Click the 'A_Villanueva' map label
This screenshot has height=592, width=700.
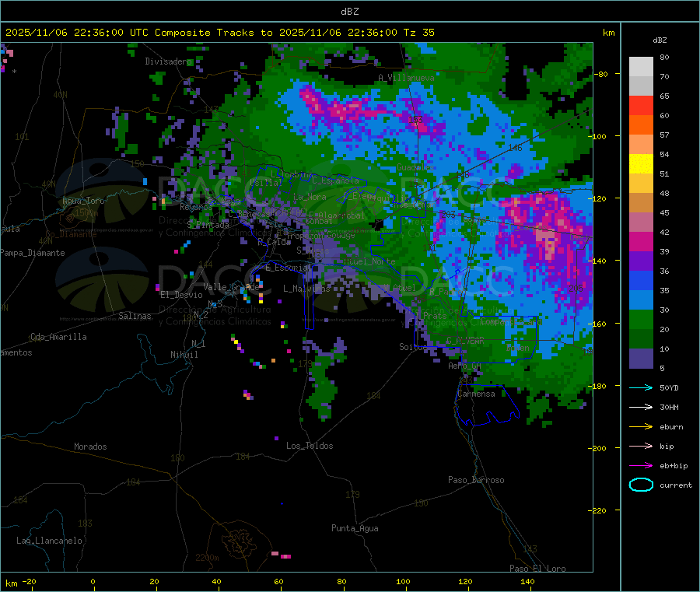[406, 78]
